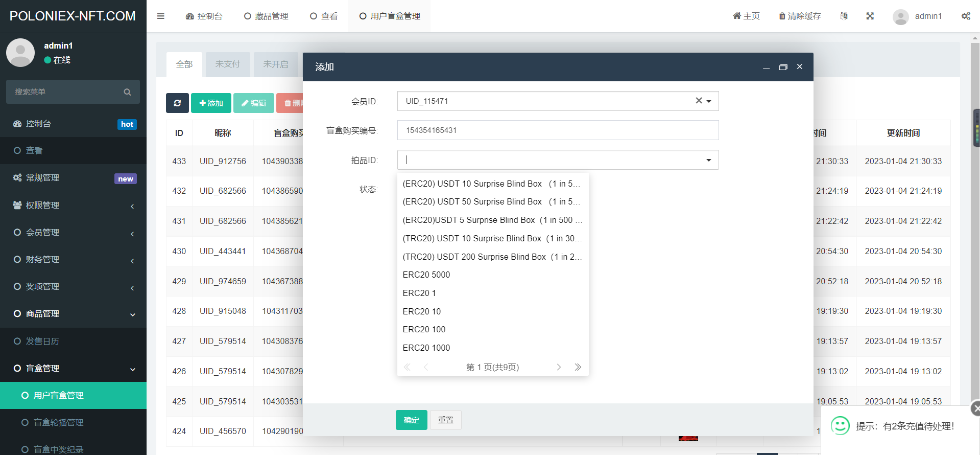Click the refresh icon button in toolbar
Screen dimensions: 980x455
click(x=177, y=103)
